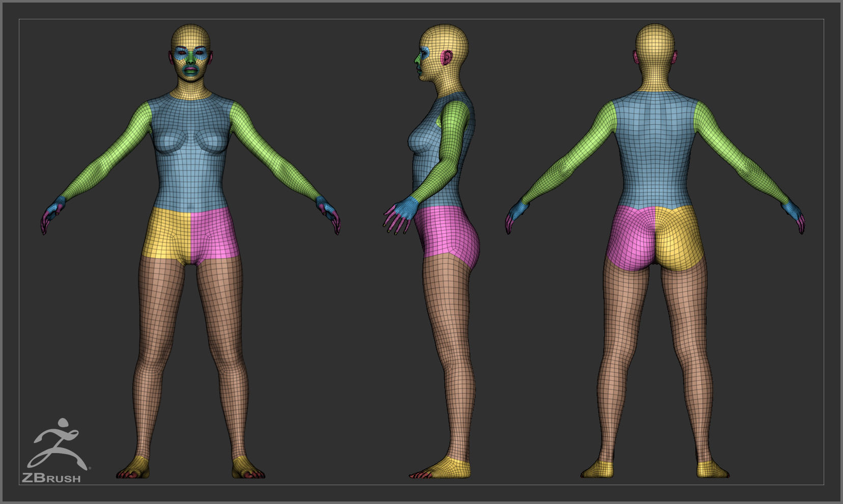This screenshot has height=504, width=843.
Task: Select the back-view figure's blue back polygroup
Action: pyautogui.click(x=655, y=150)
